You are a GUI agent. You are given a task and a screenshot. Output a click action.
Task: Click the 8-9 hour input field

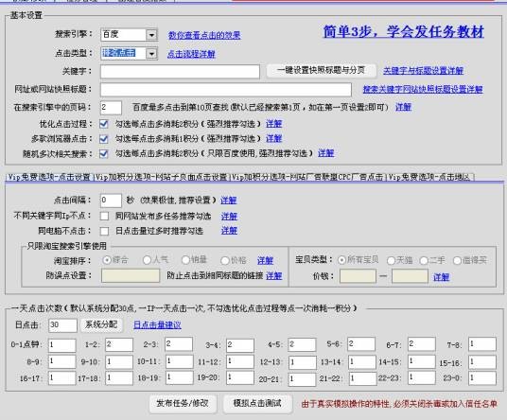(62, 362)
